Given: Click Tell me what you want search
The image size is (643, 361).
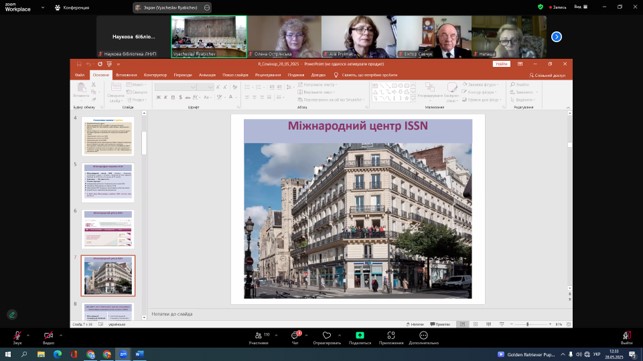Looking at the screenshot, I should point(366,75).
